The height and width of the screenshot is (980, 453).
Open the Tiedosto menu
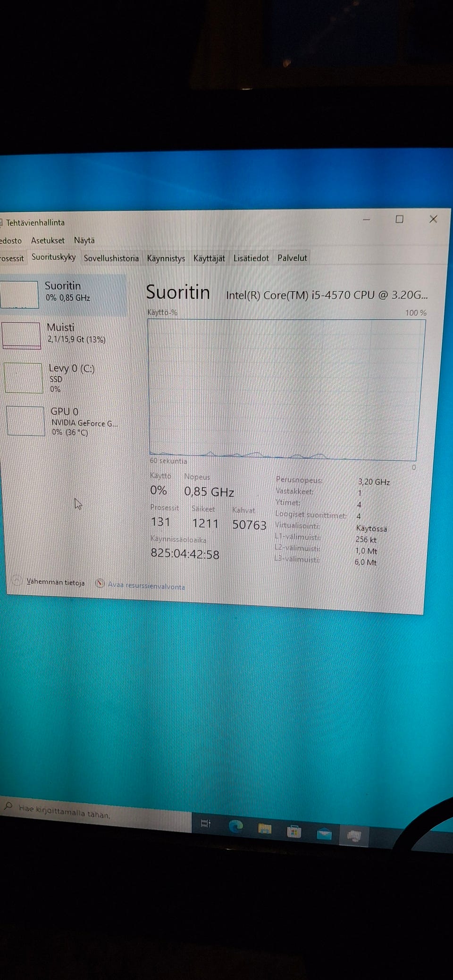[10, 240]
